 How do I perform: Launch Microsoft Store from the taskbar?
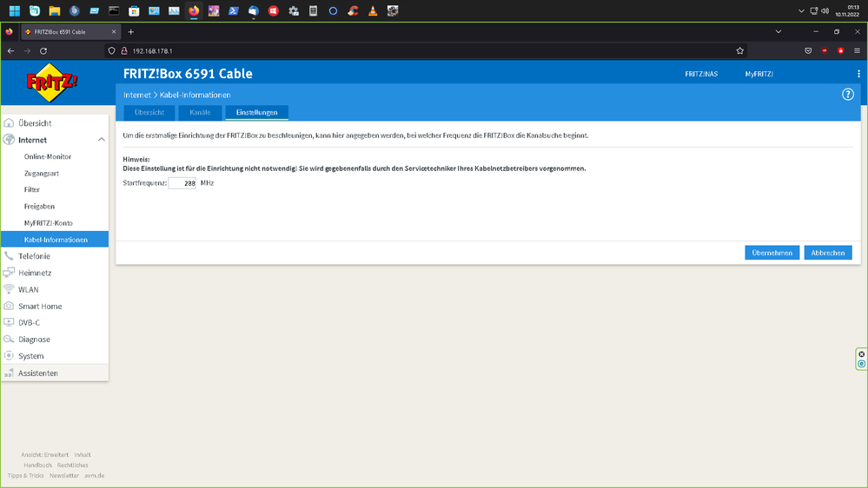pyautogui.click(x=134, y=10)
